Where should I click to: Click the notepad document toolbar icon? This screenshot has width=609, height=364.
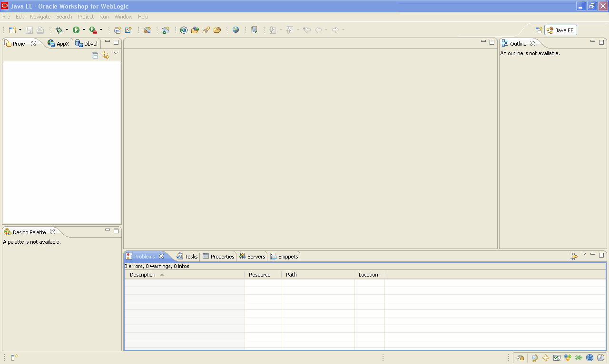tap(254, 30)
